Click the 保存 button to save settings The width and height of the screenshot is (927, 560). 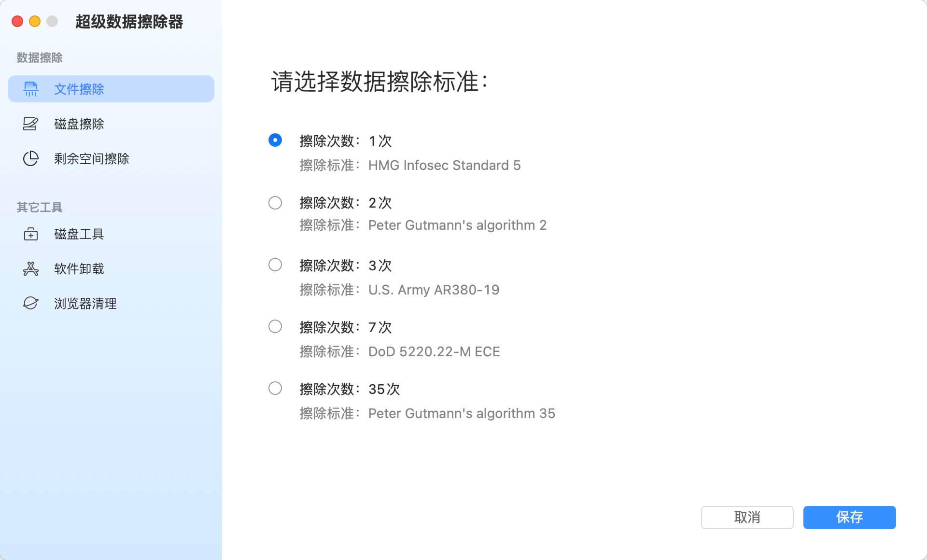[x=849, y=517]
